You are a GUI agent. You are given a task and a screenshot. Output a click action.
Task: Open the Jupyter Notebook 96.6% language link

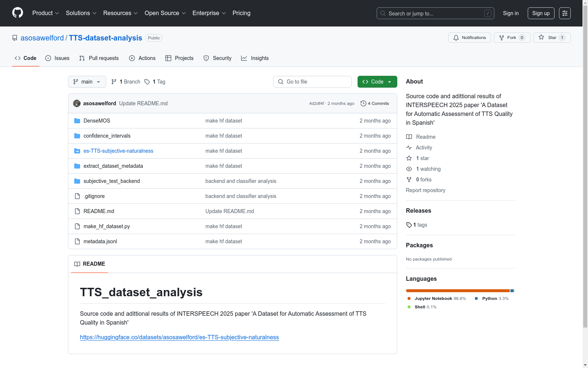click(437, 298)
